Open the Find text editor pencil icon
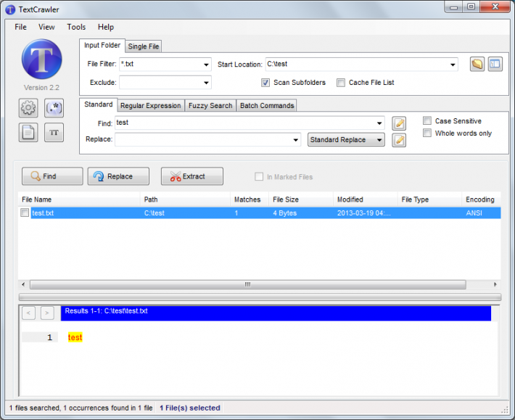Screen dimensions: 515x420 coord(399,123)
